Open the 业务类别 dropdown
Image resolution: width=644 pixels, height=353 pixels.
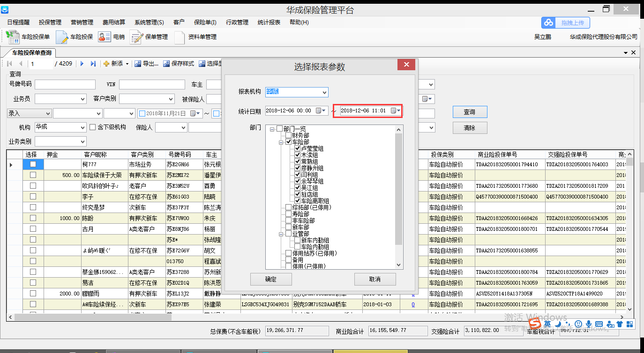pos(83,141)
